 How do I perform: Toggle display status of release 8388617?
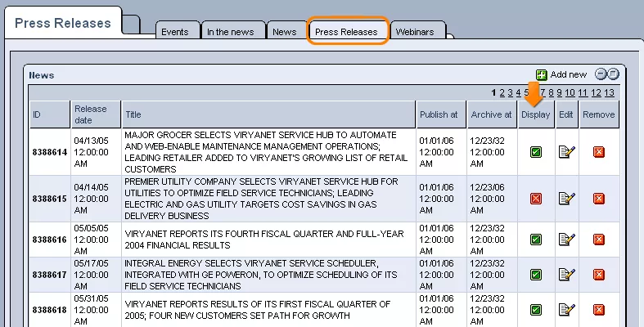click(x=536, y=275)
